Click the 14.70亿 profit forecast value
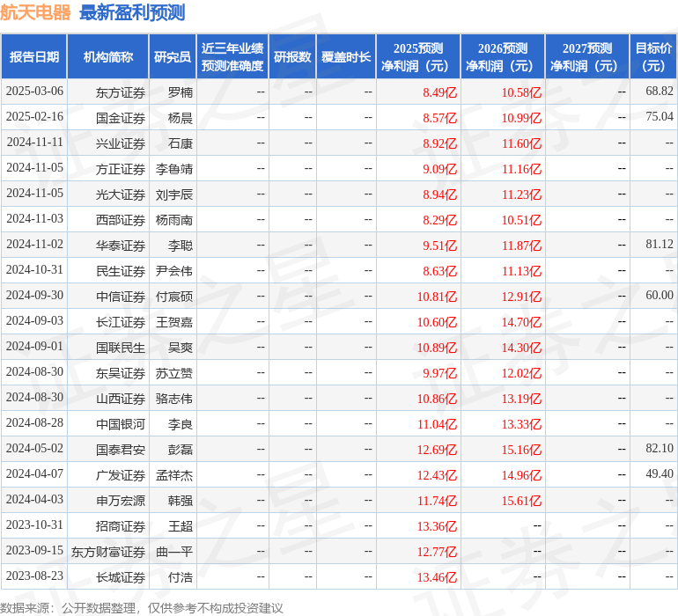This screenshot has height=616, width=678. coord(521,322)
